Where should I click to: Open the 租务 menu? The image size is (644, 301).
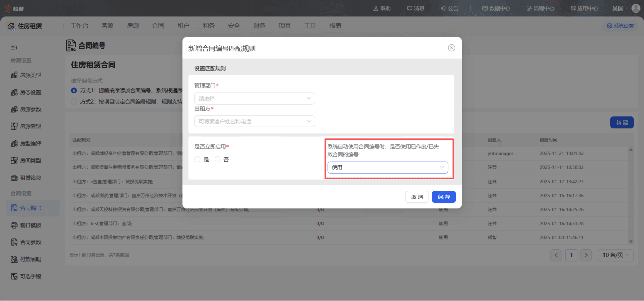point(209,26)
